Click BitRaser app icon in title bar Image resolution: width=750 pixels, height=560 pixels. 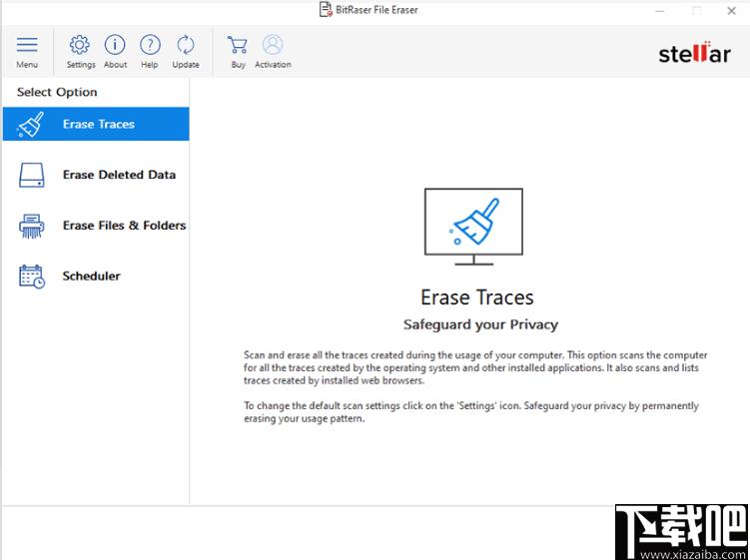click(x=326, y=10)
